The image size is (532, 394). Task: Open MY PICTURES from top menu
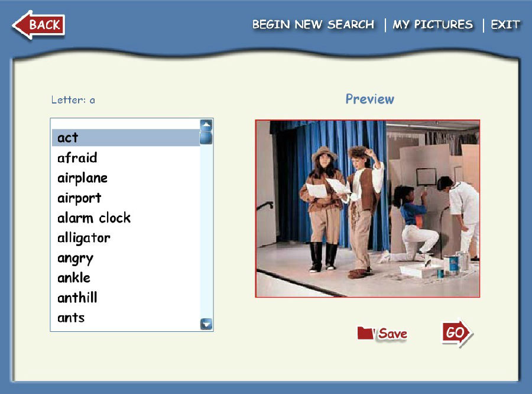433,25
